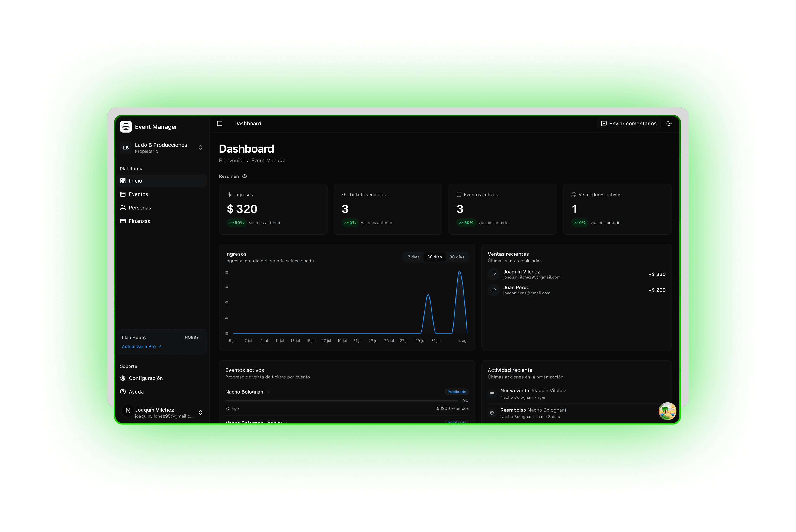Viewport: 796px width, 532px height.
Task: Click the 0% badge under Vendedores activos
Action: tap(580, 223)
